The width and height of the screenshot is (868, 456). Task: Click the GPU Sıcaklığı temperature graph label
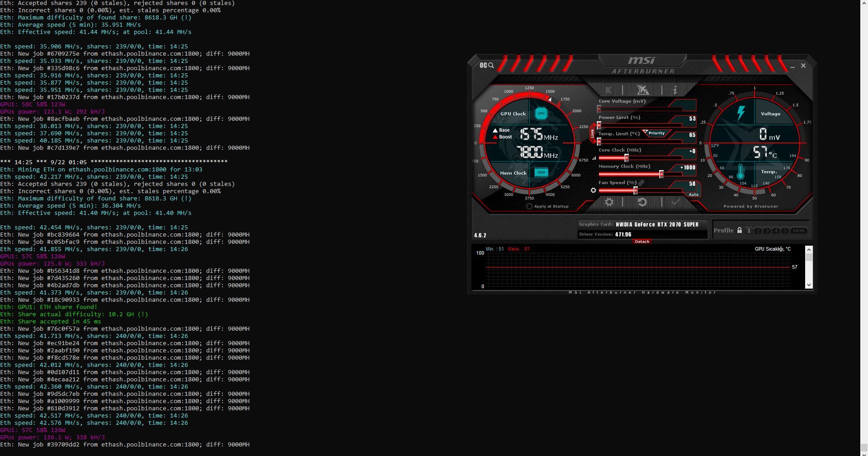(x=773, y=249)
